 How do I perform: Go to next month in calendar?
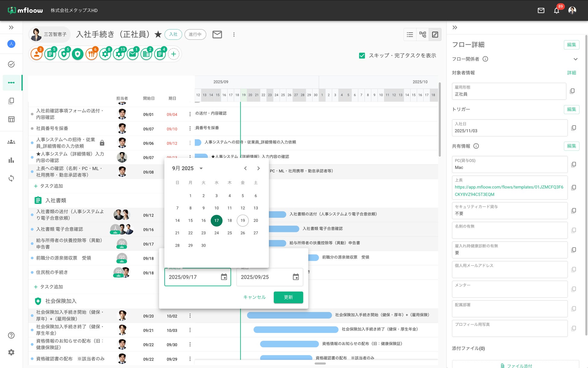click(258, 168)
